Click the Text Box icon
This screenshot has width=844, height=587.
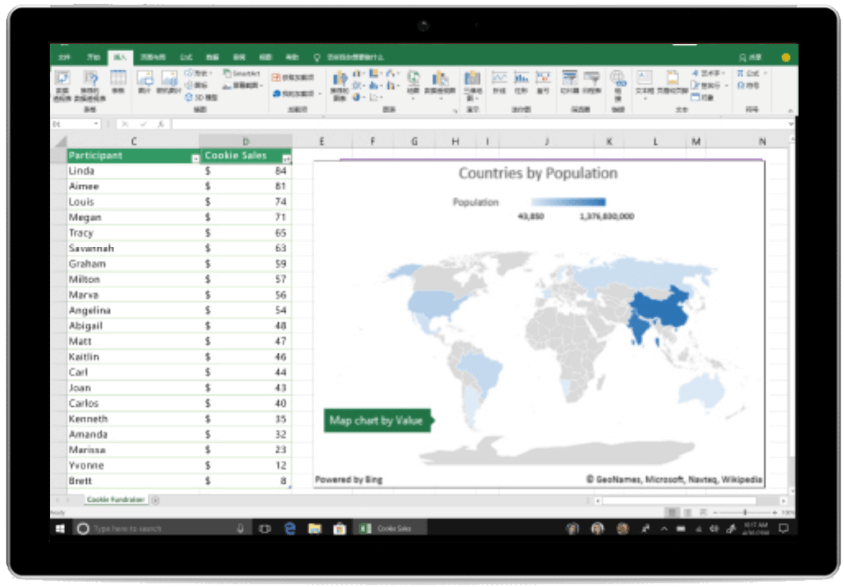644,81
